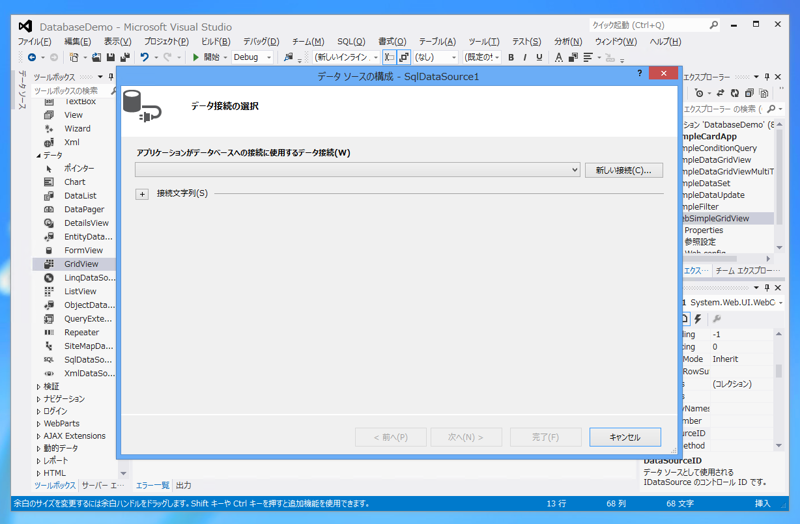Screen dimensions: 800x524
Task: Click the Quick Launch search field
Action: click(654, 25)
